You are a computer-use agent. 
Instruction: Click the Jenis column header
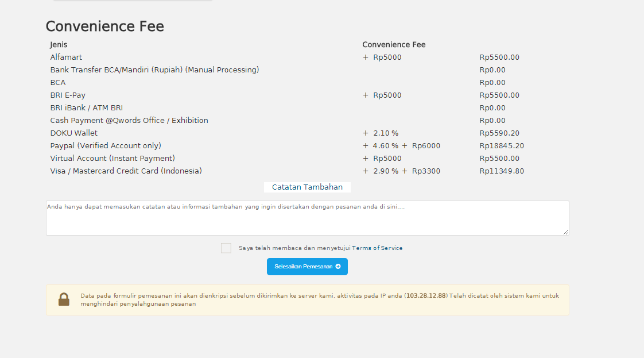[59, 45]
